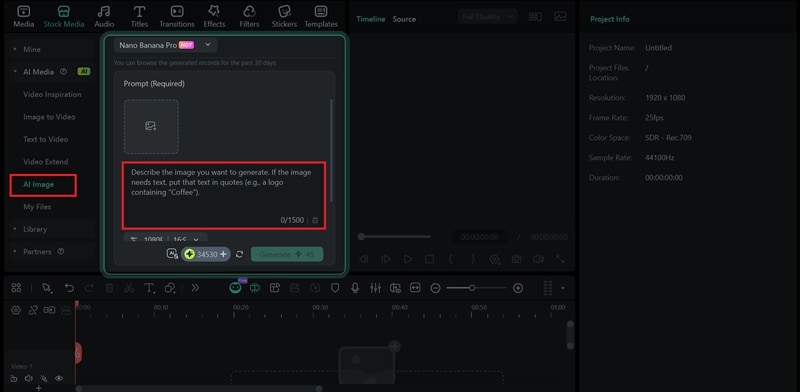The width and height of the screenshot is (800, 392).
Task: Open track settings hexagon icon
Action: (x=16, y=310)
